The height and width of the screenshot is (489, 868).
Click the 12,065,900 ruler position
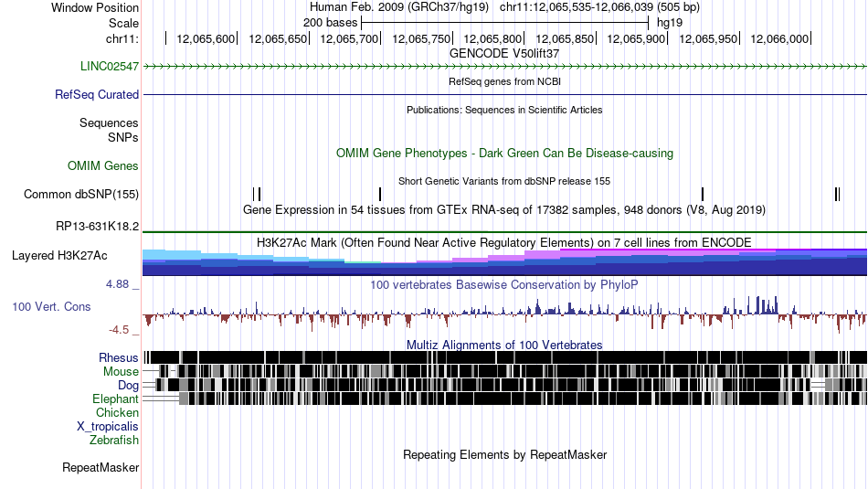[x=636, y=38]
